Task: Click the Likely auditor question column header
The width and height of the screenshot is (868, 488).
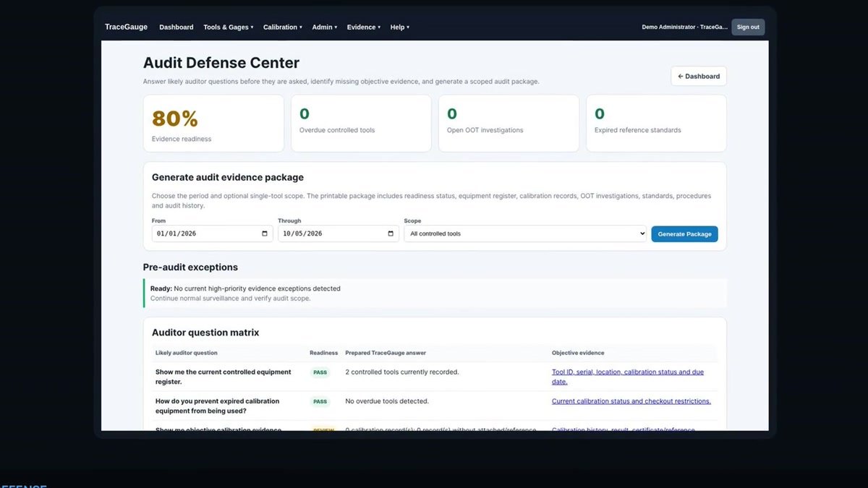Action: pos(187,353)
